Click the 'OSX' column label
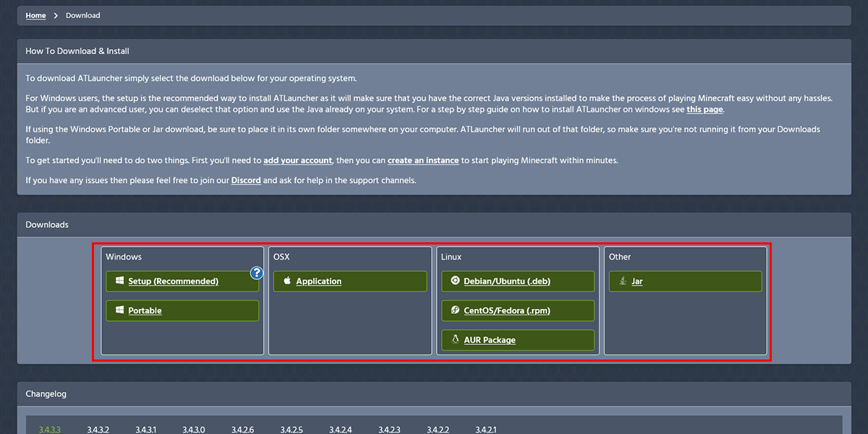This screenshot has width=868, height=434. point(281,257)
